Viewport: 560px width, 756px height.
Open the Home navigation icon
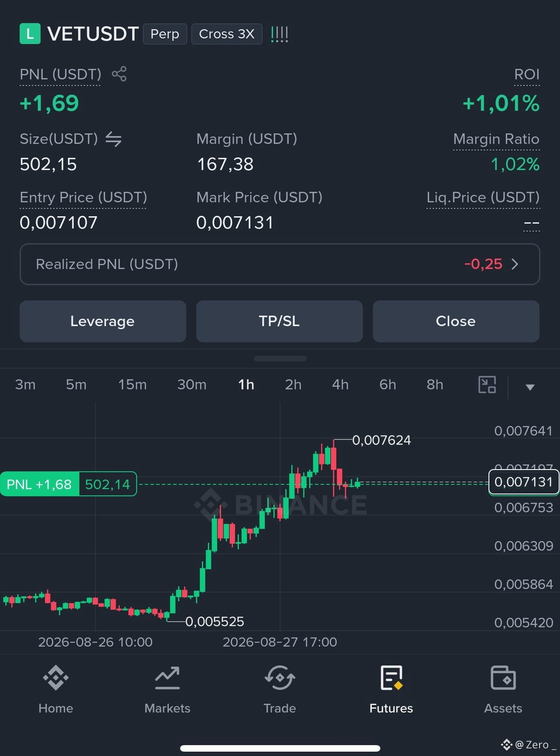coord(56,678)
